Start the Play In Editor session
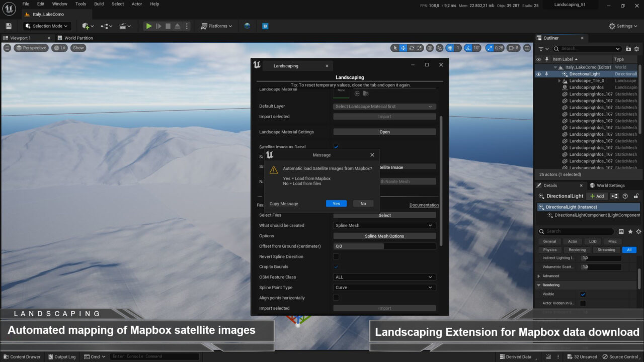Image resolution: width=644 pixels, height=362 pixels. [x=148, y=26]
